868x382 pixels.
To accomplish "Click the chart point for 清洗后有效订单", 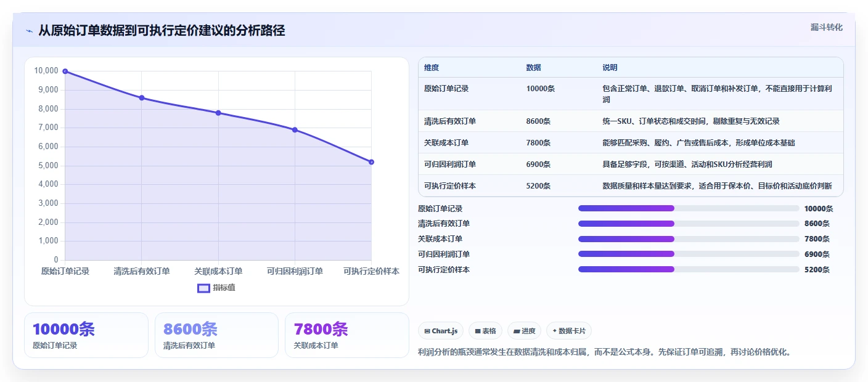I will coord(142,98).
